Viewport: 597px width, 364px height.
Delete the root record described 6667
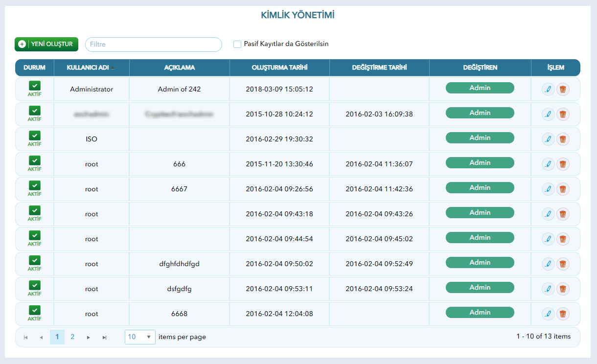[x=563, y=189]
